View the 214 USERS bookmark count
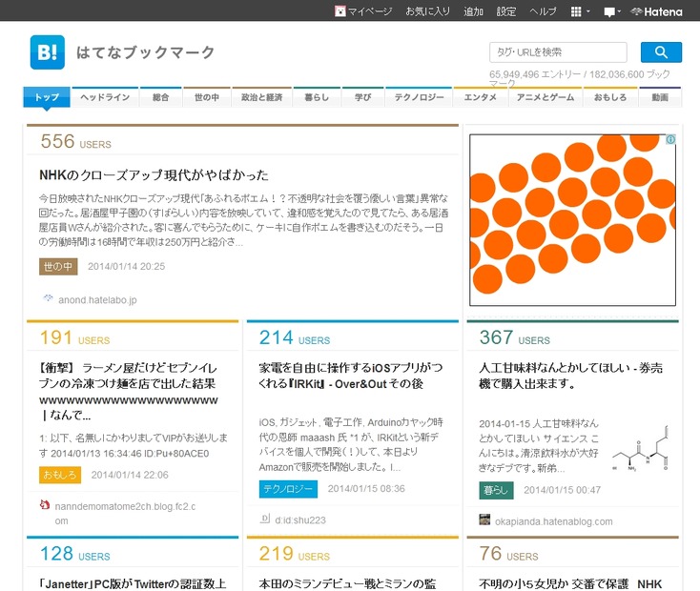 [295, 337]
